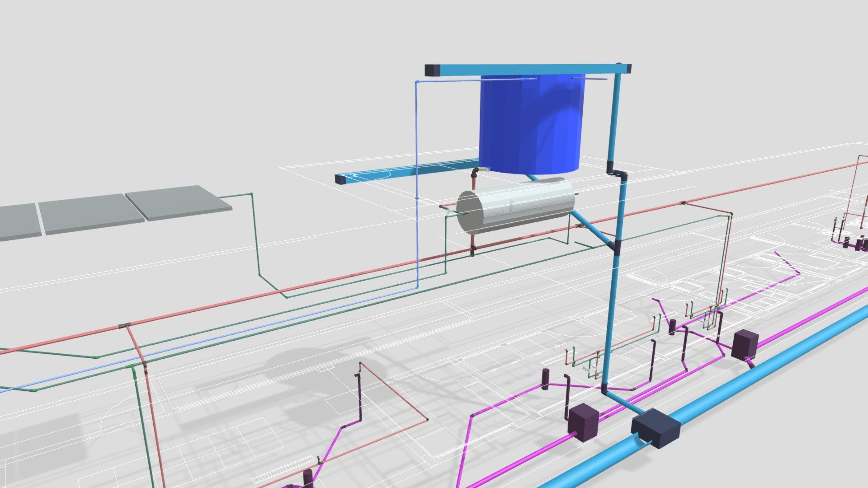Select the large blue cylindrical water tank
868x488 pixels.
pyautogui.click(x=532, y=124)
